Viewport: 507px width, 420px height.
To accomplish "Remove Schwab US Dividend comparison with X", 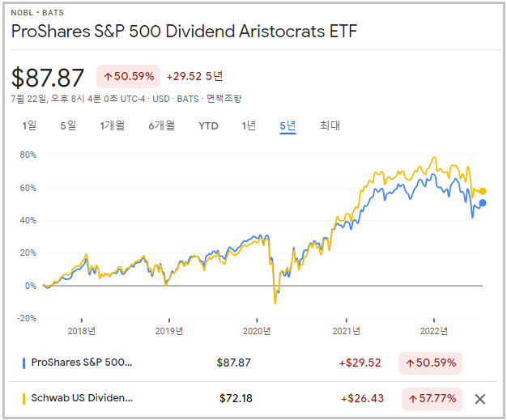I will click(480, 399).
